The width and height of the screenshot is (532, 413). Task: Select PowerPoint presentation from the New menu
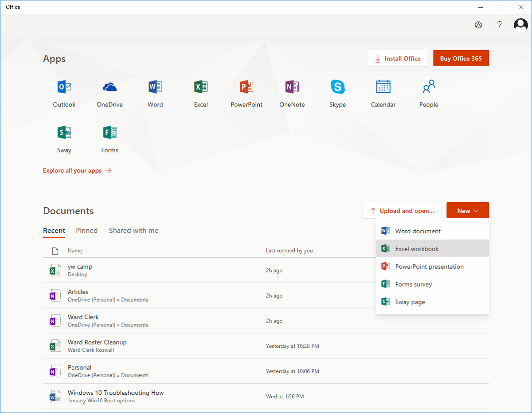429,266
